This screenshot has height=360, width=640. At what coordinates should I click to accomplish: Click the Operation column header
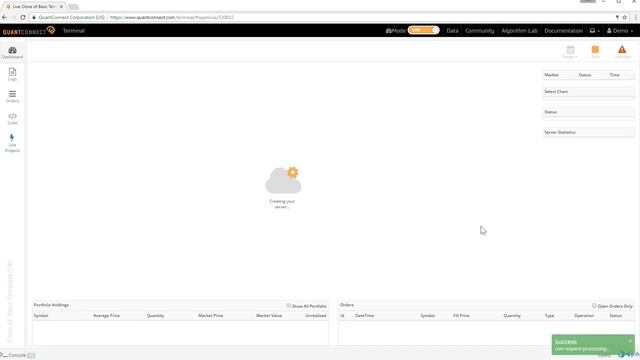pos(584,316)
